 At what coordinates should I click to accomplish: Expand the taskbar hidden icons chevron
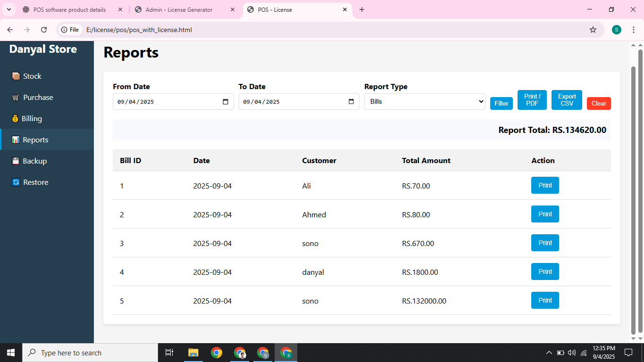(x=549, y=352)
